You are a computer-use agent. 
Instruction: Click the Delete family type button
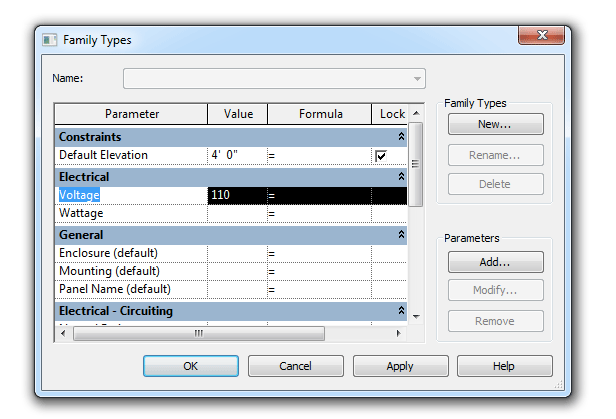click(496, 184)
